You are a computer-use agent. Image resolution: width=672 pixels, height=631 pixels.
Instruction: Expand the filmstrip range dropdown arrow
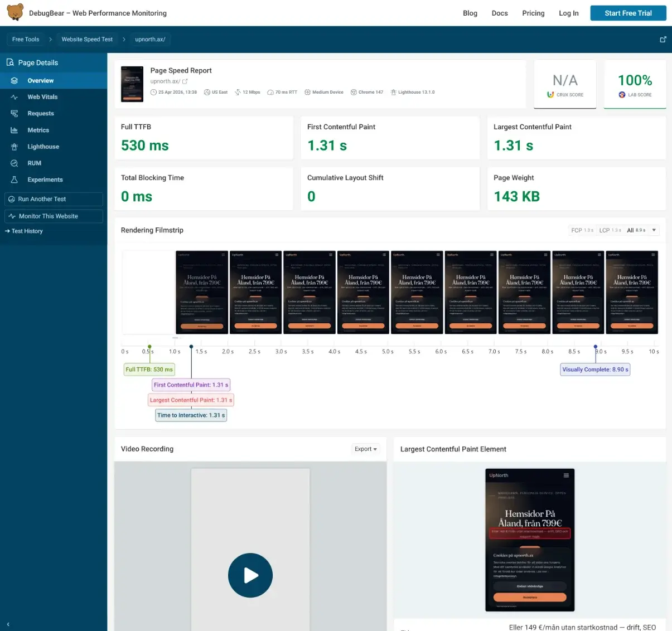coord(654,230)
